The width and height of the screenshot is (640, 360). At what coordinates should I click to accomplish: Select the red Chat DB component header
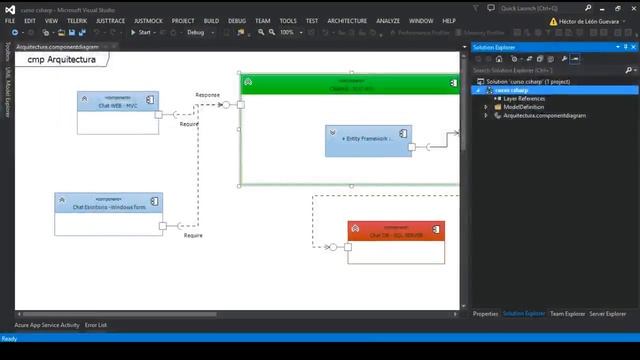pyautogui.click(x=396, y=231)
